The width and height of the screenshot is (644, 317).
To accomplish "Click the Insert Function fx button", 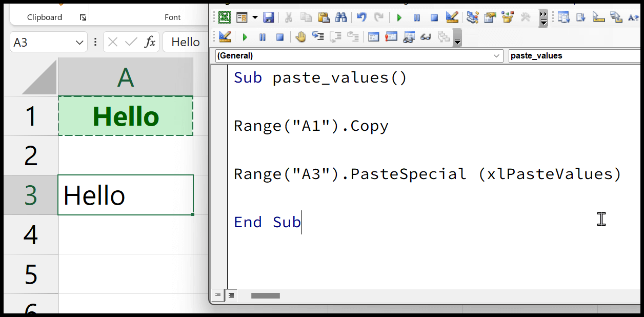I will (150, 42).
